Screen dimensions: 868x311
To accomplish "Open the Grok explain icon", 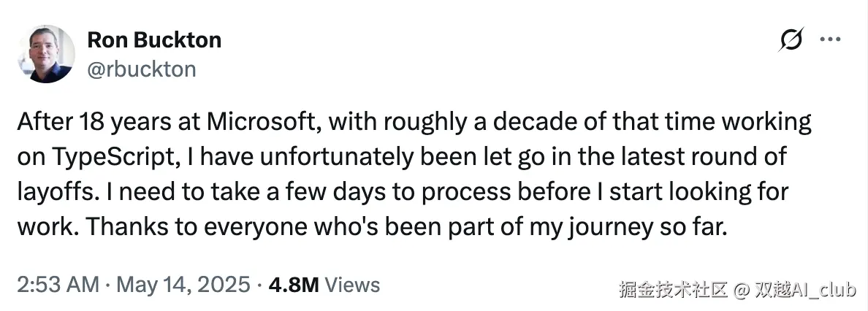I will coord(791,40).
